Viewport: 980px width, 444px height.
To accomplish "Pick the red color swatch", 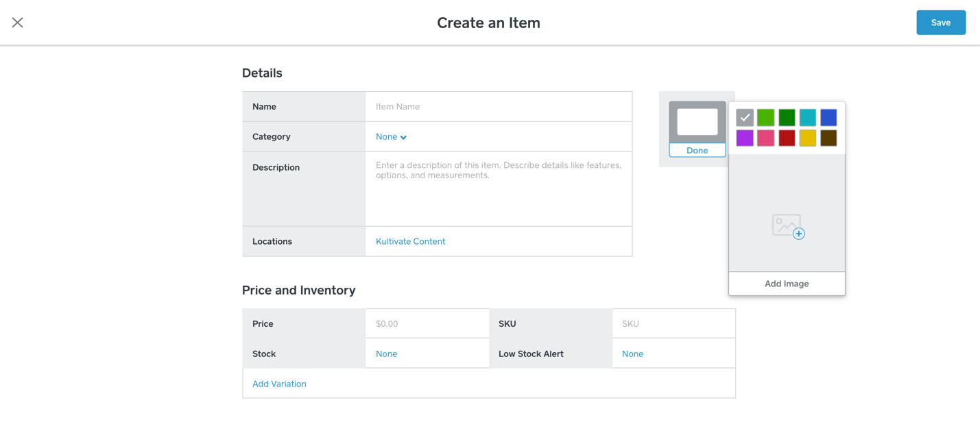I will [787, 138].
